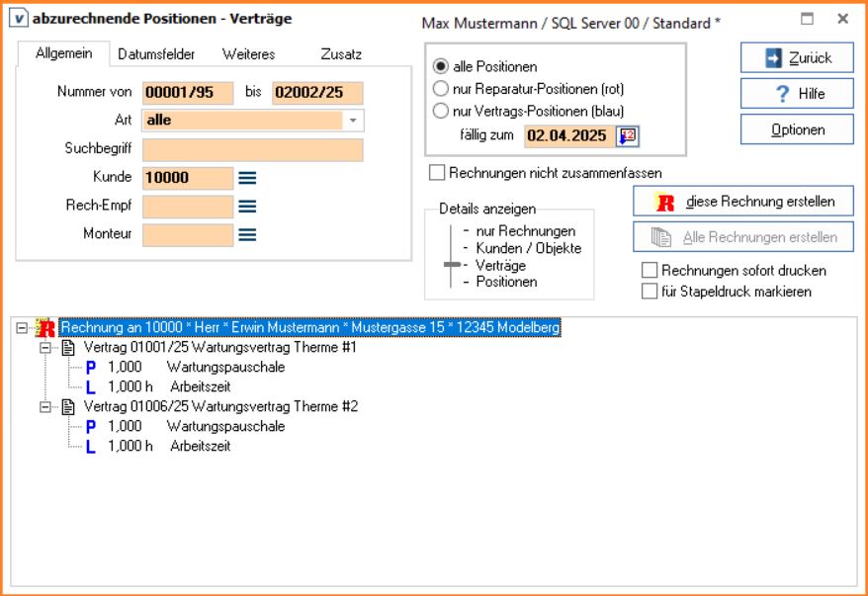This screenshot has width=868, height=596.
Task: Collapse the Vertrag 01001/25 tree node
Action: tap(43, 348)
